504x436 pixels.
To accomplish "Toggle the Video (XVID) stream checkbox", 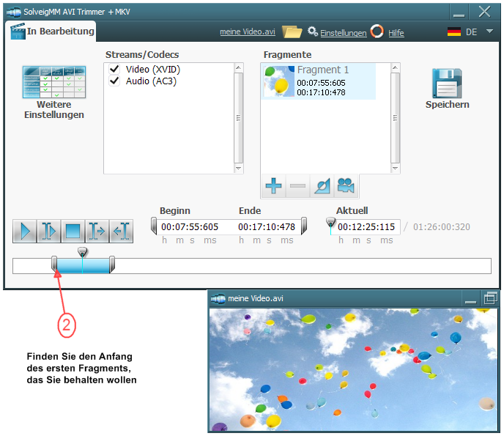I will [x=114, y=69].
